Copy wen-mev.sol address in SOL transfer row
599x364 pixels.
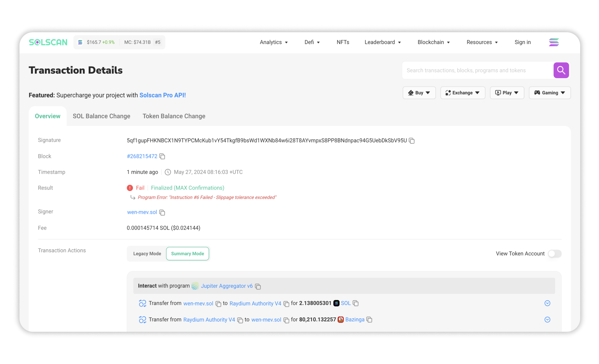pyautogui.click(x=218, y=304)
